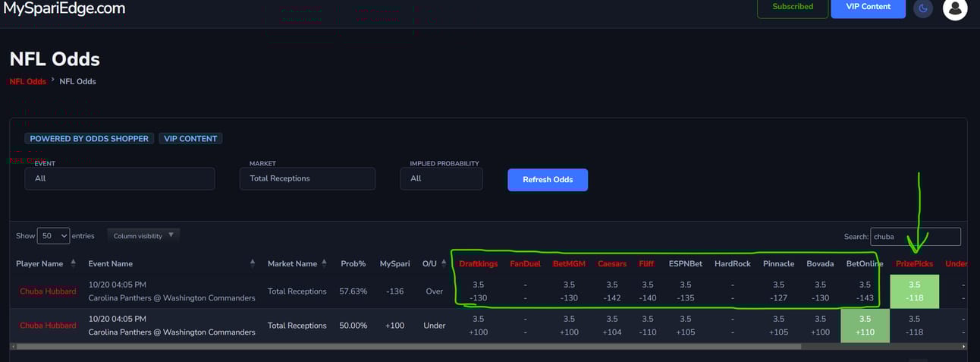
Task: Sort by Pinnacle column header
Action: tap(778, 263)
